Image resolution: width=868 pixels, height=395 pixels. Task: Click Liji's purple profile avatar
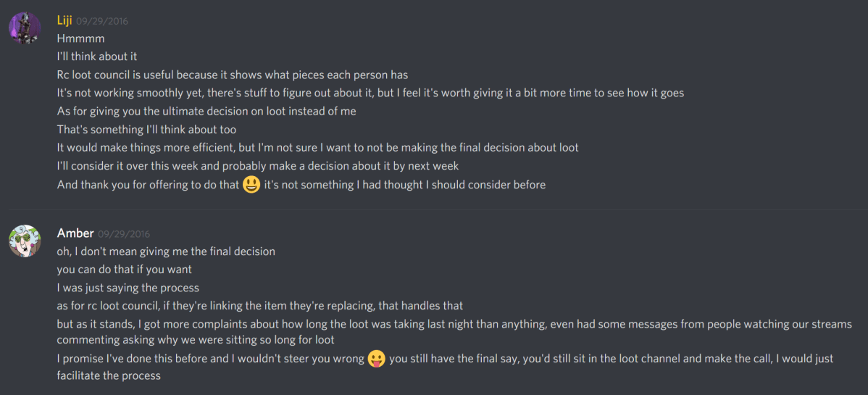pos(24,28)
